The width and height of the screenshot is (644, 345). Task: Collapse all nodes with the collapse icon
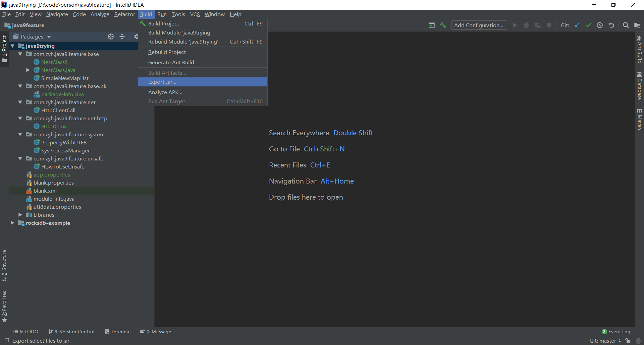click(122, 37)
